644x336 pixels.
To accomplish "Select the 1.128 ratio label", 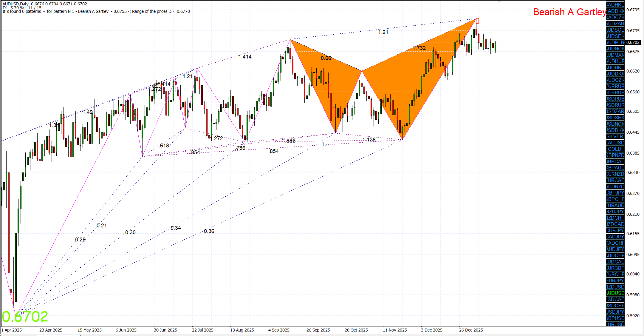I will [369, 140].
